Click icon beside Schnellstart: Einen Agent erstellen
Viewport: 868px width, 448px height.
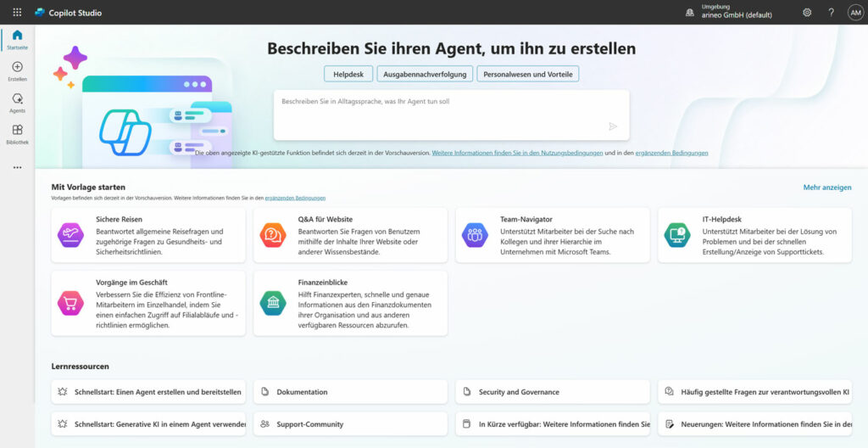click(63, 391)
